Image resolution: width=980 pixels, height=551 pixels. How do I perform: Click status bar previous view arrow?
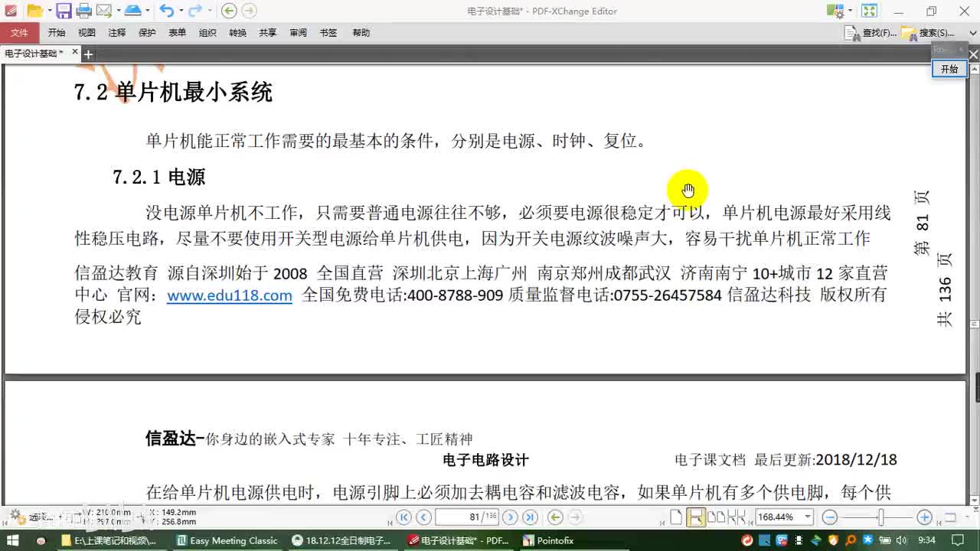click(557, 517)
